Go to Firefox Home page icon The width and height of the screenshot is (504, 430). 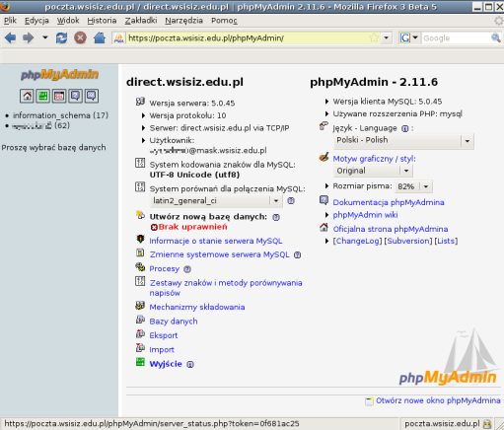(100, 37)
